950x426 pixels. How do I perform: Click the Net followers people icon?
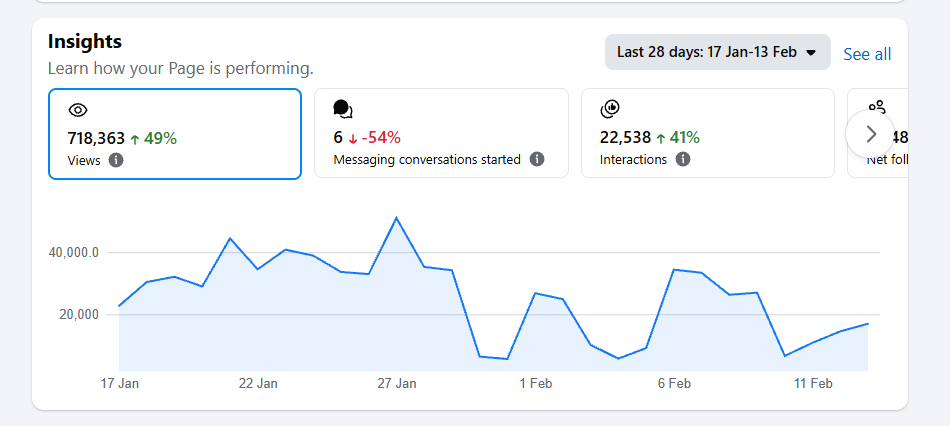click(x=877, y=107)
